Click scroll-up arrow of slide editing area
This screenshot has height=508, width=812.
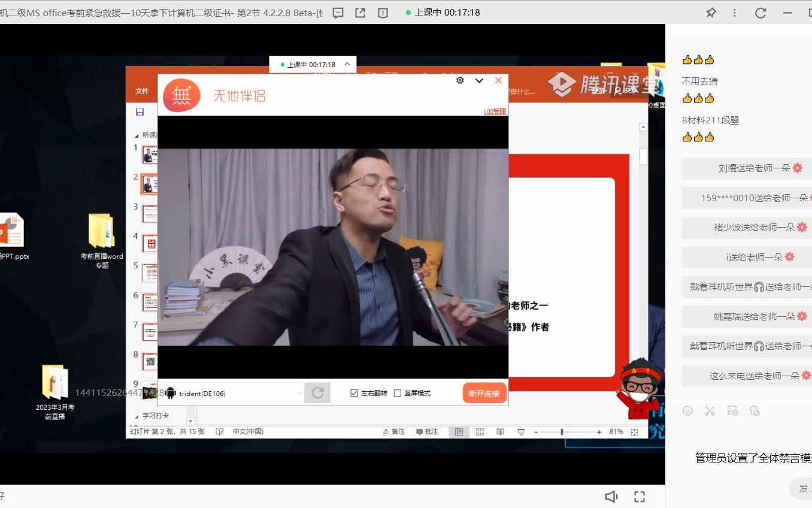click(x=643, y=127)
